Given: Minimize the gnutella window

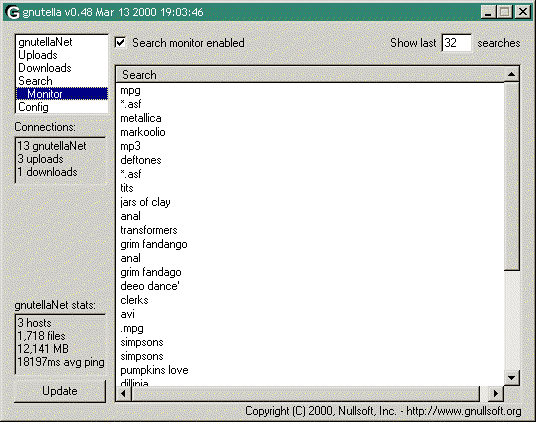Looking at the screenshot, I should coord(488,12).
